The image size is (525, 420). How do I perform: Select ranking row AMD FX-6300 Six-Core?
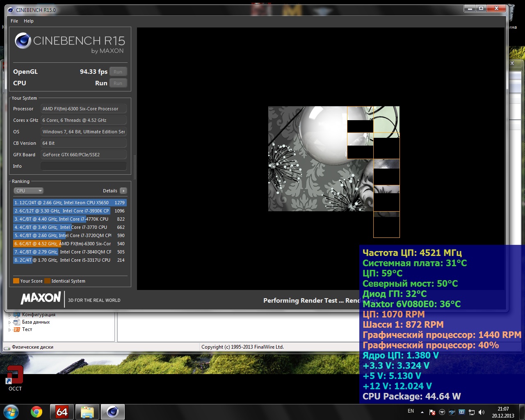[x=70, y=244]
